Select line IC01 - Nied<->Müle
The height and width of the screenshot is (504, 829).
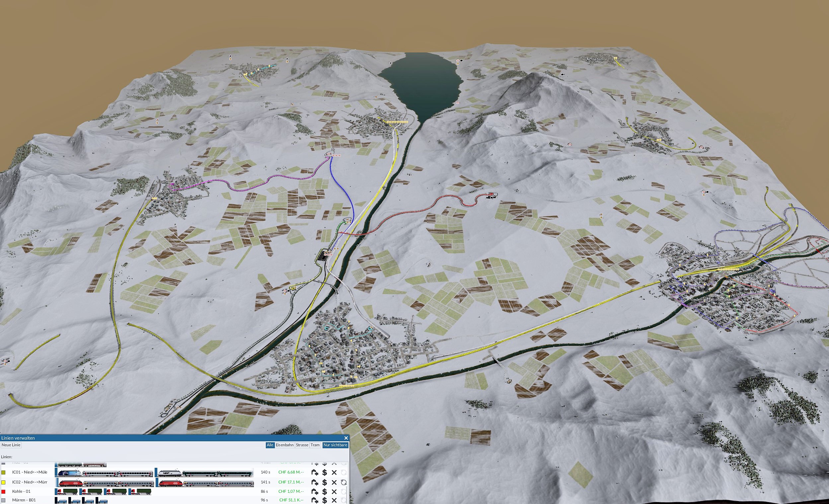point(30,472)
